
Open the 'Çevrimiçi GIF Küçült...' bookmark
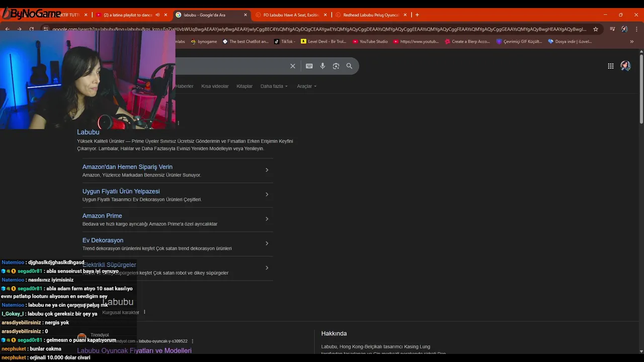[x=519, y=42]
